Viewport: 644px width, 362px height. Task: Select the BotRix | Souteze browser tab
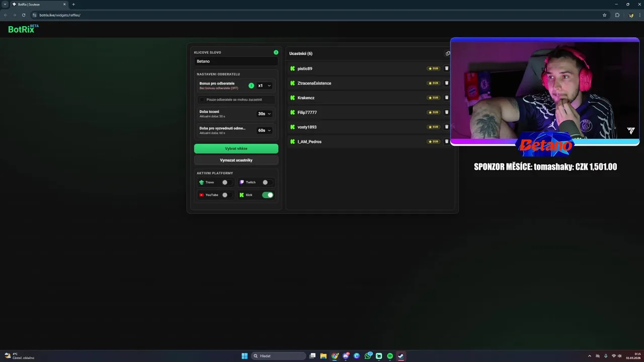pyautogui.click(x=39, y=5)
